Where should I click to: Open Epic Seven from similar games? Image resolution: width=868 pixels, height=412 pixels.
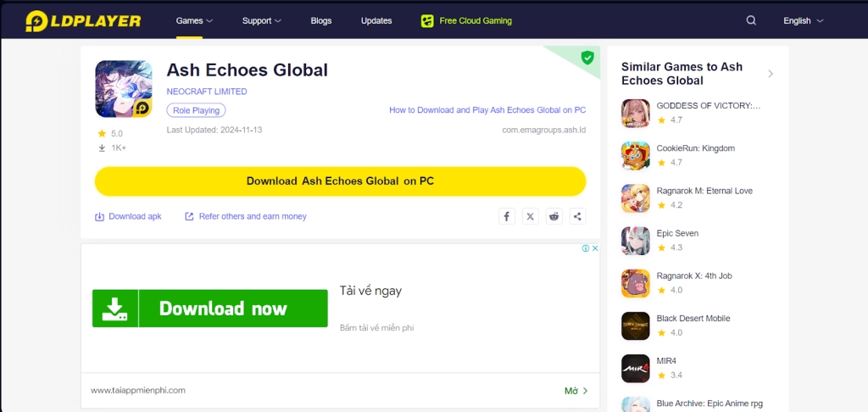[677, 233]
